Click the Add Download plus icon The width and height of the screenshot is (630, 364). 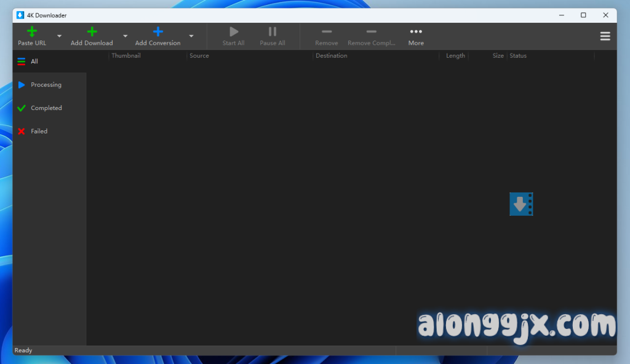pos(92,32)
